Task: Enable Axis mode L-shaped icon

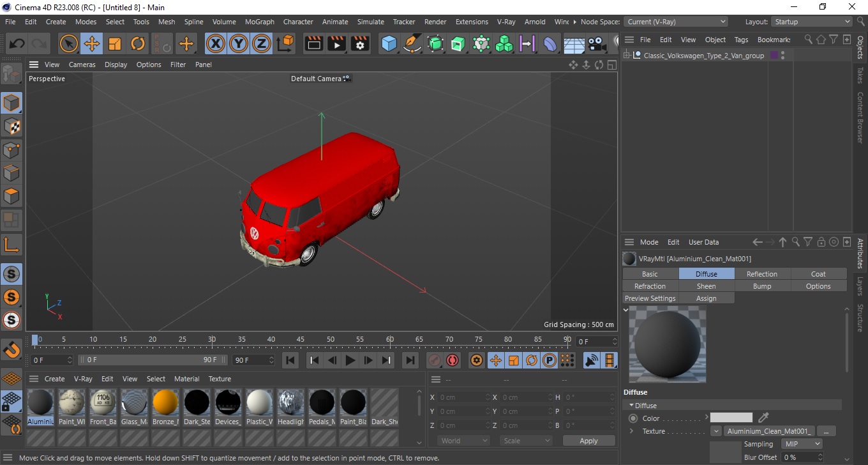Action: pyautogui.click(x=11, y=244)
